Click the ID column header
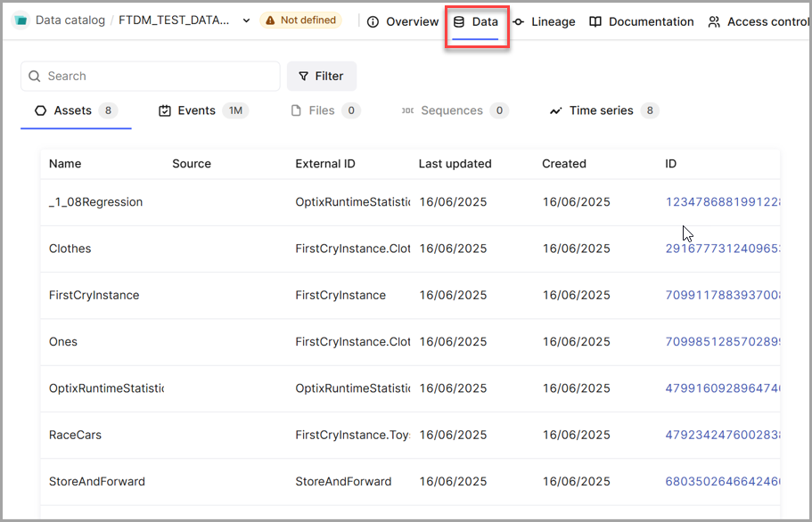The image size is (812, 522). (670, 164)
